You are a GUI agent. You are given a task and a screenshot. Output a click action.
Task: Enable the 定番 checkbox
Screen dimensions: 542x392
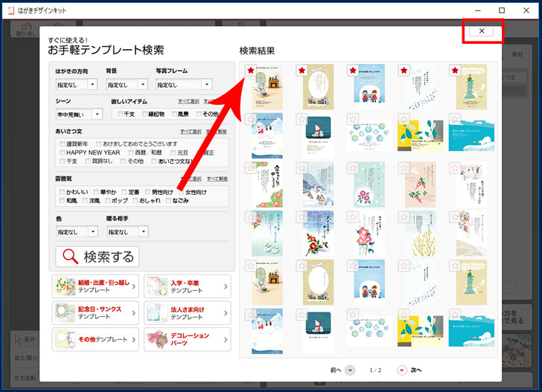coord(124,192)
